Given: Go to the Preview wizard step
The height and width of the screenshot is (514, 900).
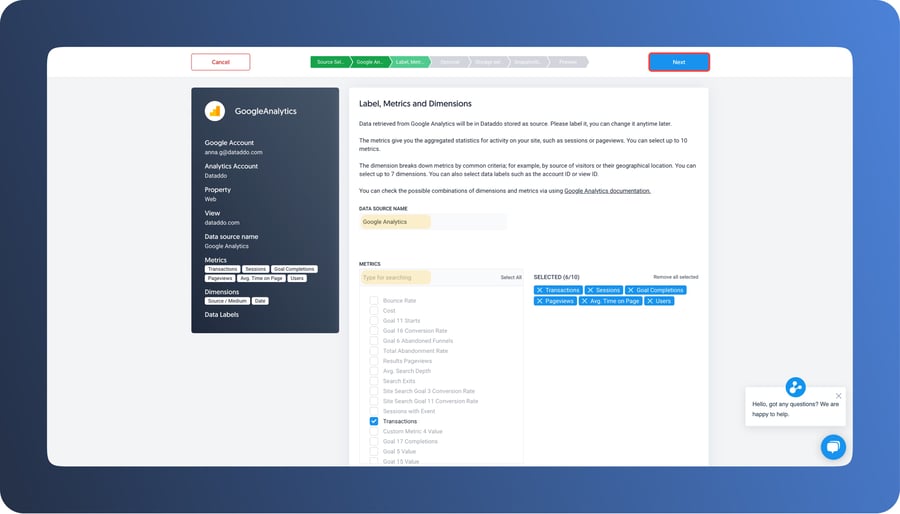Looking at the screenshot, I should pos(568,62).
